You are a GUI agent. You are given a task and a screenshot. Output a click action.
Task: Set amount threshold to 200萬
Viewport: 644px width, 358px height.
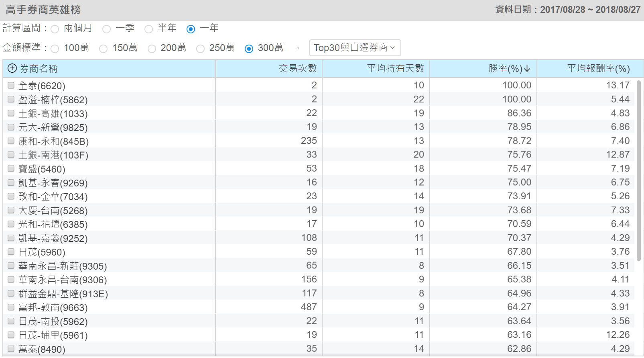tap(152, 49)
